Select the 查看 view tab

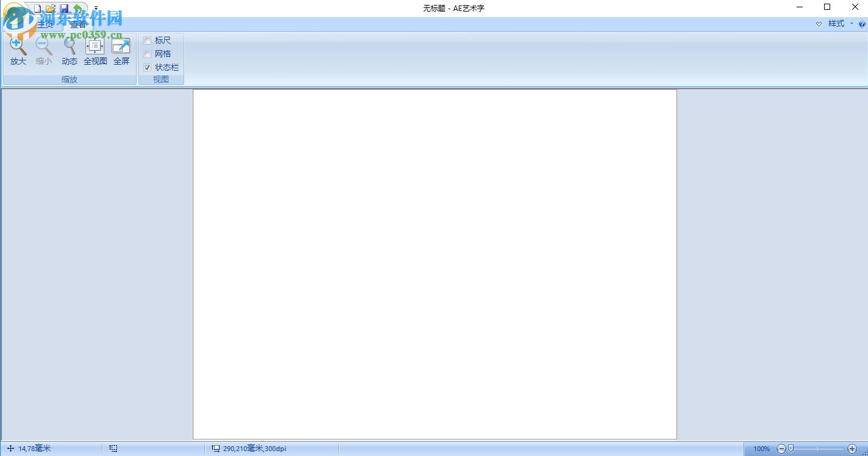[x=78, y=24]
